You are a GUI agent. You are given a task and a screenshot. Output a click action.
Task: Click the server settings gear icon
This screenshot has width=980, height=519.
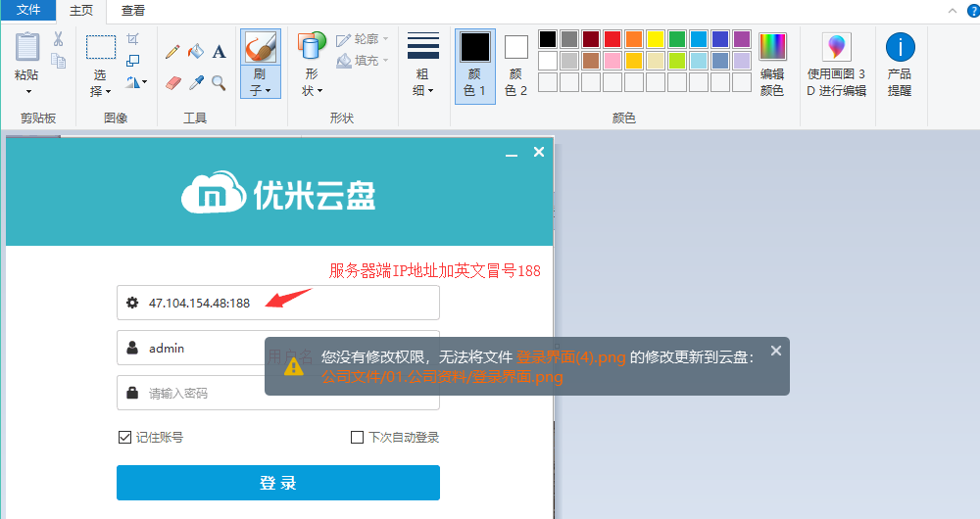tap(132, 303)
